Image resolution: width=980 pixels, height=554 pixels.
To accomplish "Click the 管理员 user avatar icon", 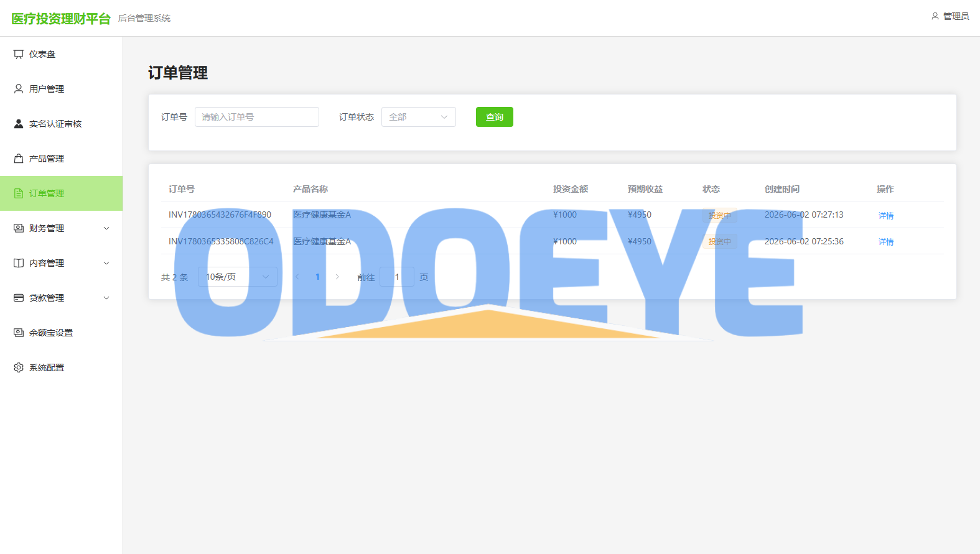I will coord(935,16).
